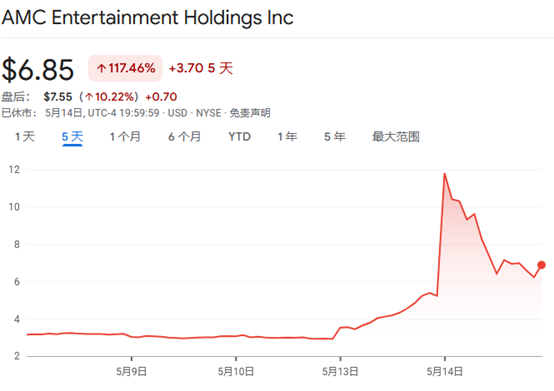Click the AMC Entertainment Holdings Inc title
The height and width of the screenshot is (391, 554).
(148, 17)
